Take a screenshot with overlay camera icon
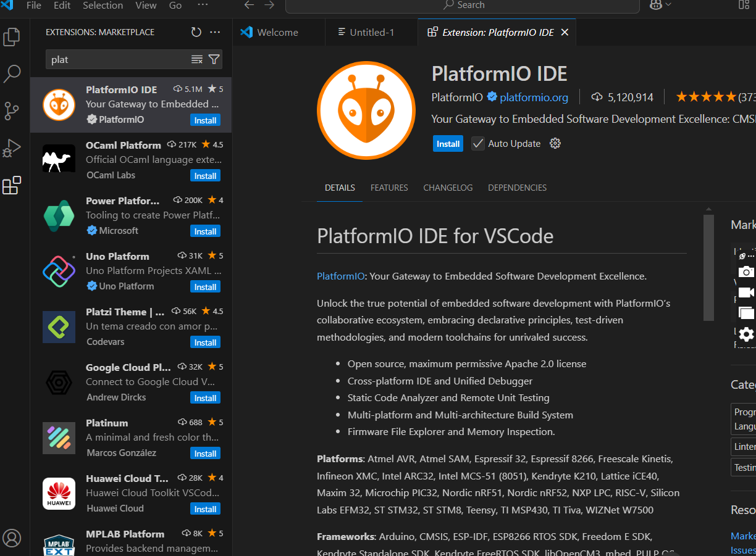Screen dimensions: 756x556 pos(746,272)
